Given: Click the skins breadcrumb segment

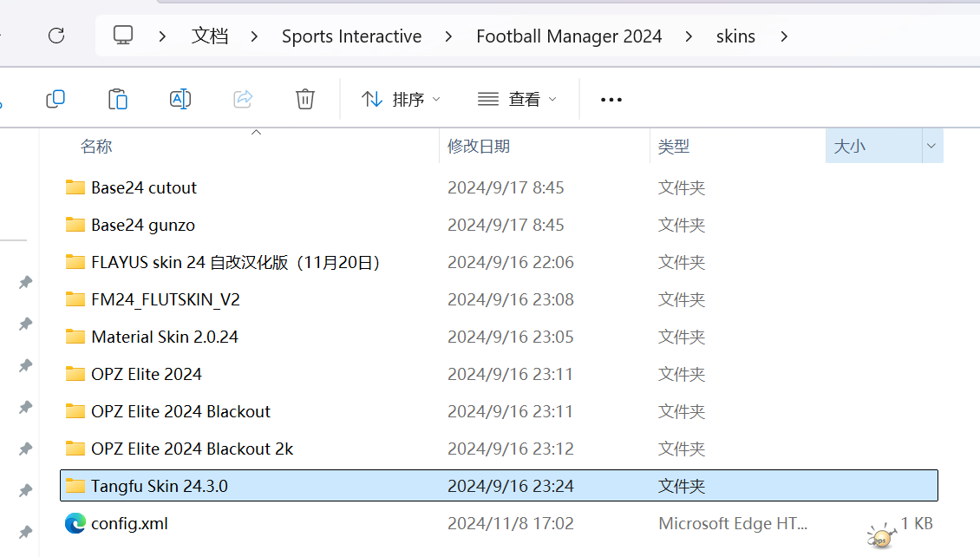Looking at the screenshot, I should [735, 36].
